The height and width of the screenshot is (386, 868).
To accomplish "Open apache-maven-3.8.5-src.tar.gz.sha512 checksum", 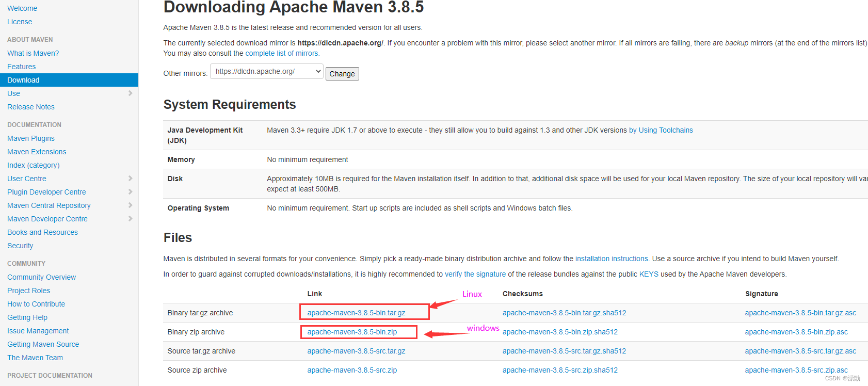I will [x=565, y=351].
